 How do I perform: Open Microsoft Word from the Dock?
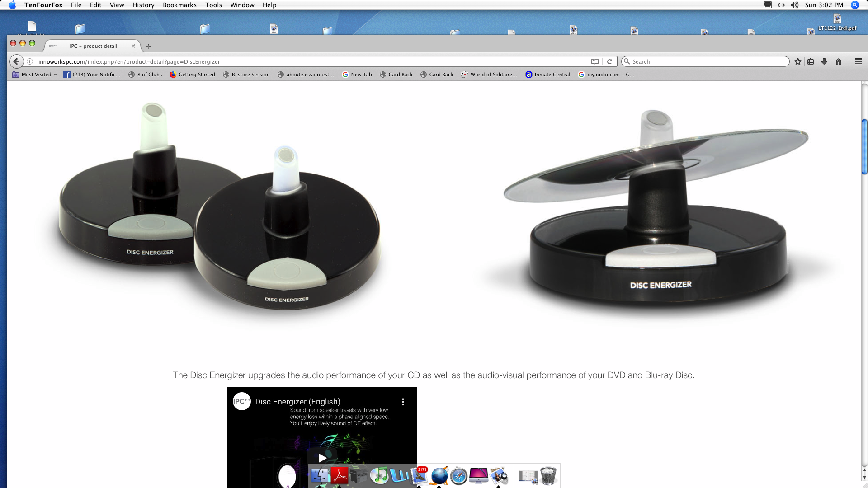pyautogui.click(x=399, y=476)
